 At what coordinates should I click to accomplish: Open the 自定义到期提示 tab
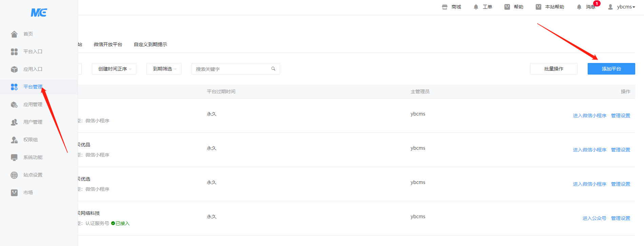coord(150,44)
